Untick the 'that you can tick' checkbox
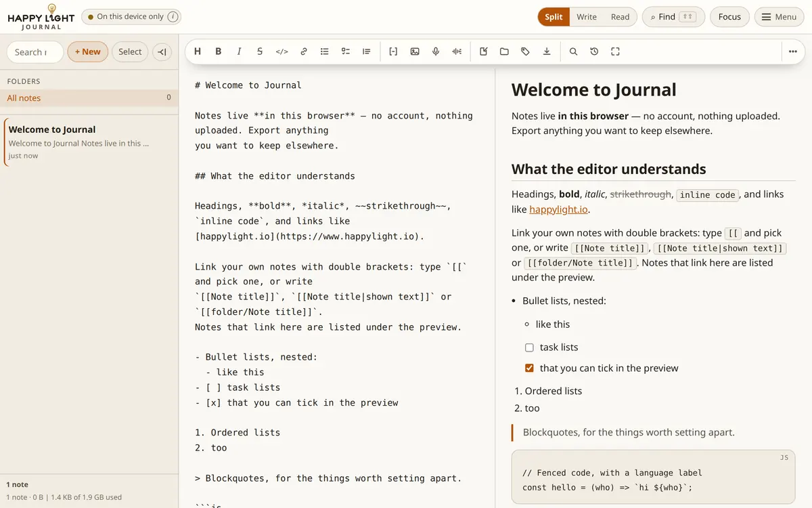The width and height of the screenshot is (812, 508). (x=530, y=368)
